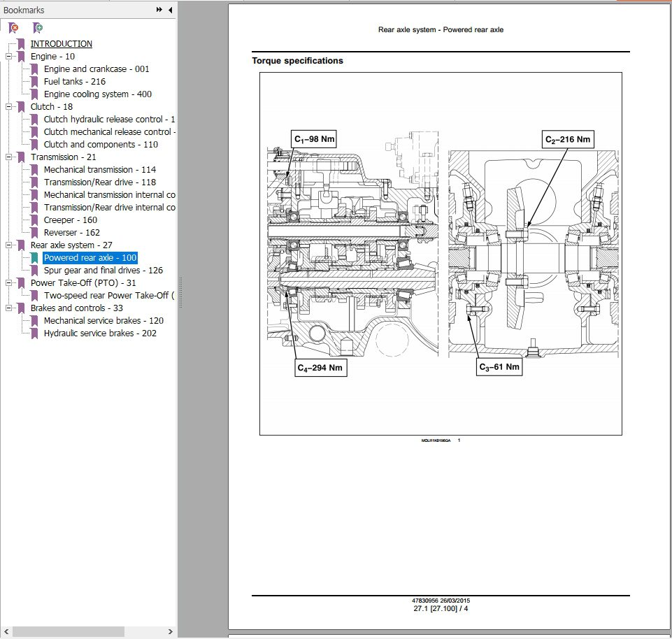Collapse the Bookmarks panel with the arrow icon
672x639 pixels.
[171, 10]
